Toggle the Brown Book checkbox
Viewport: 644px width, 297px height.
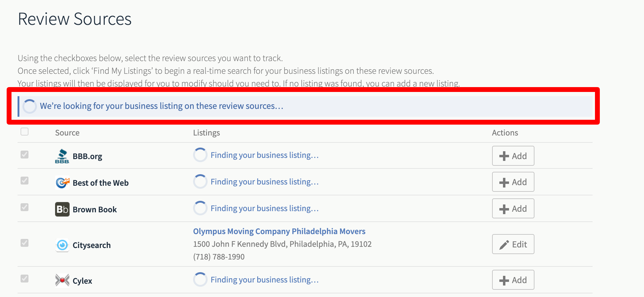tap(25, 207)
